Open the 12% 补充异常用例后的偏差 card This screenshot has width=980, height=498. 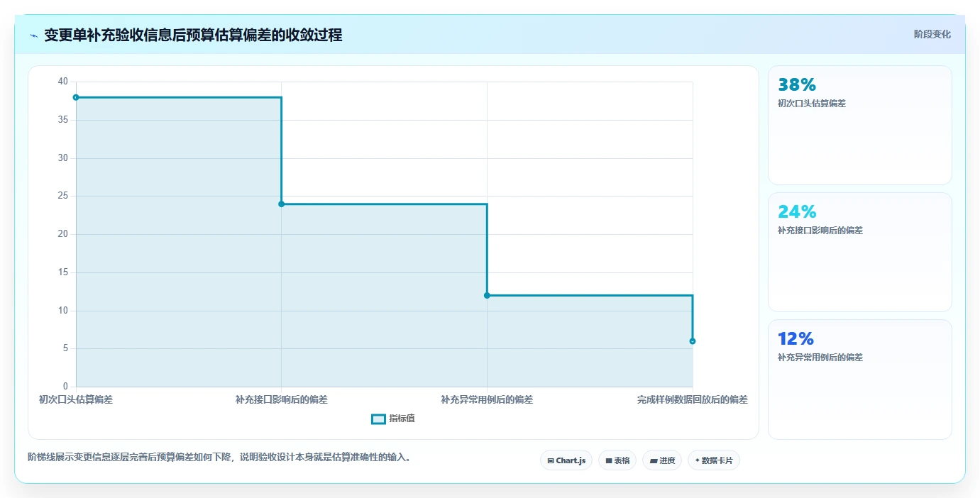click(x=859, y=380)
